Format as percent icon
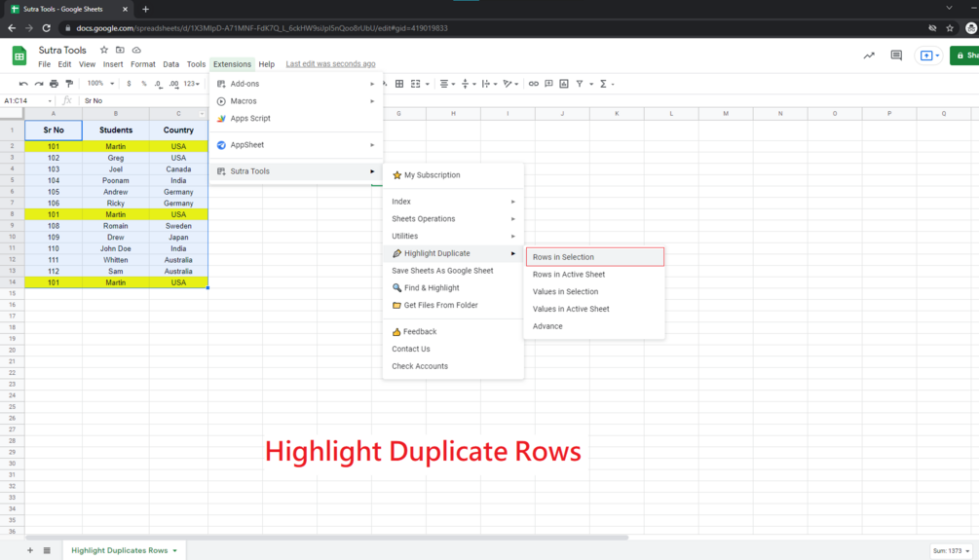 (143, 84)
